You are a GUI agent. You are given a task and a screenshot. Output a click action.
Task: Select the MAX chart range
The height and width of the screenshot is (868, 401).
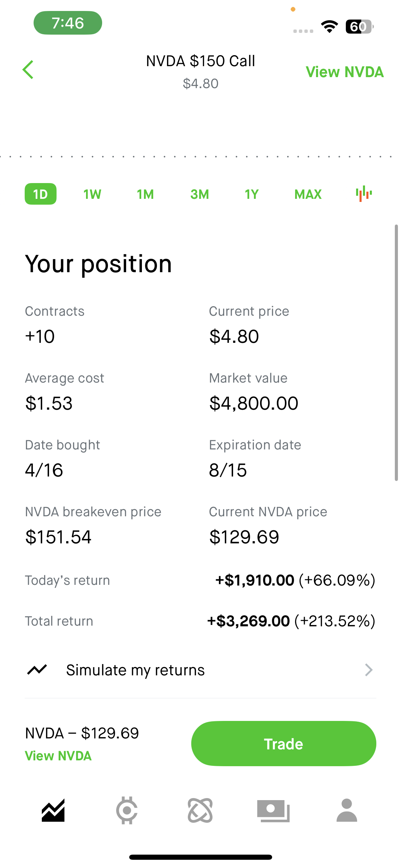tap(308, 194)
